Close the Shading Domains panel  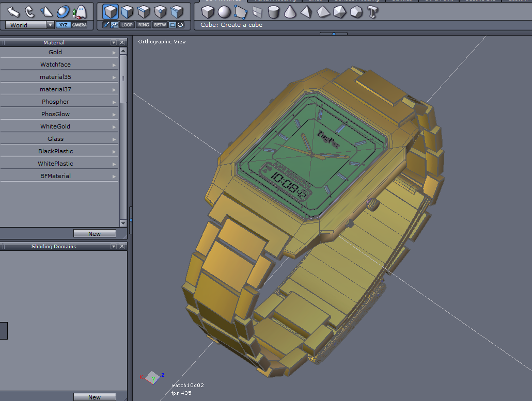click(122, 246)
